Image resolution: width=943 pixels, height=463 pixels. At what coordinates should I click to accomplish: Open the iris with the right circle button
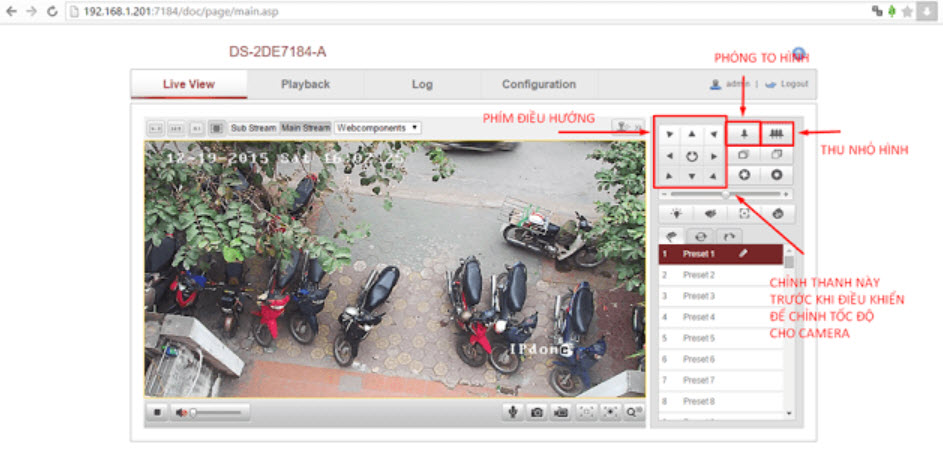(776, 174)
